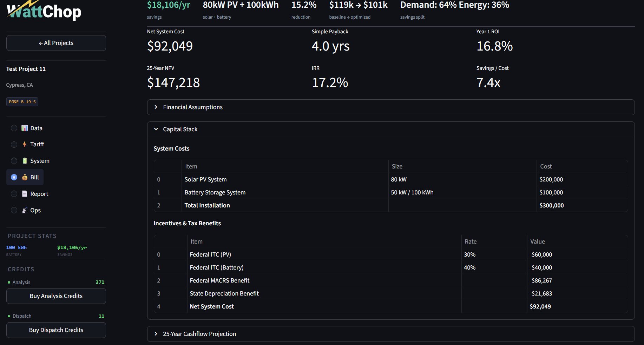Select the Ops radio button
Screen dimensions: 644x345
coord(14,210)
